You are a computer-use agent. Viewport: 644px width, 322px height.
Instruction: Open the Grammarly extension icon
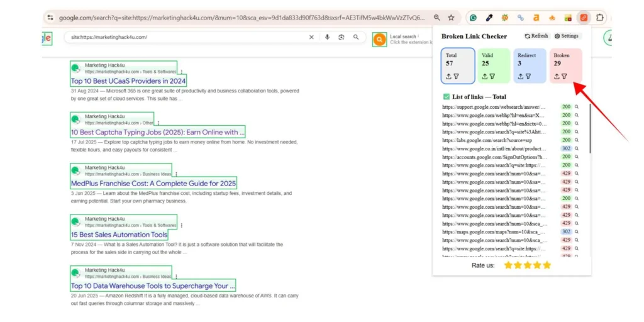[x=473, y=18]
